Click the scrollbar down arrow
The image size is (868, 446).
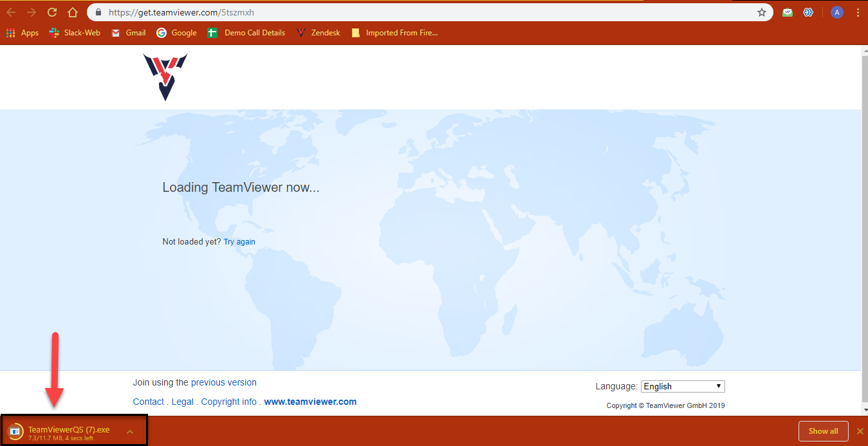click(865, 409)
